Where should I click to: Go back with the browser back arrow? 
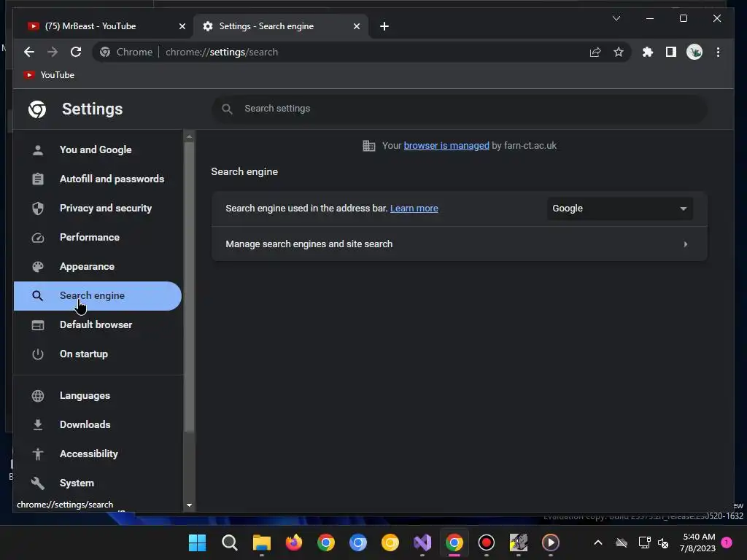(29, 52)
